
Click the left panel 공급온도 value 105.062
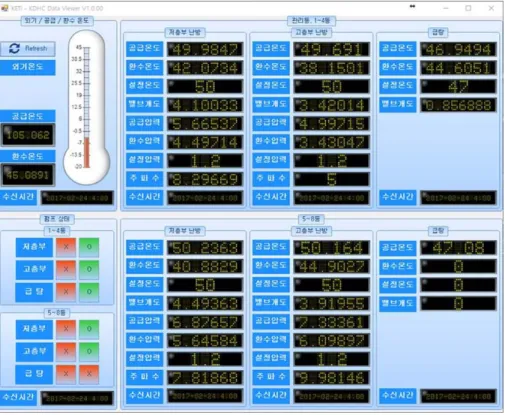(x=28, y=135)
